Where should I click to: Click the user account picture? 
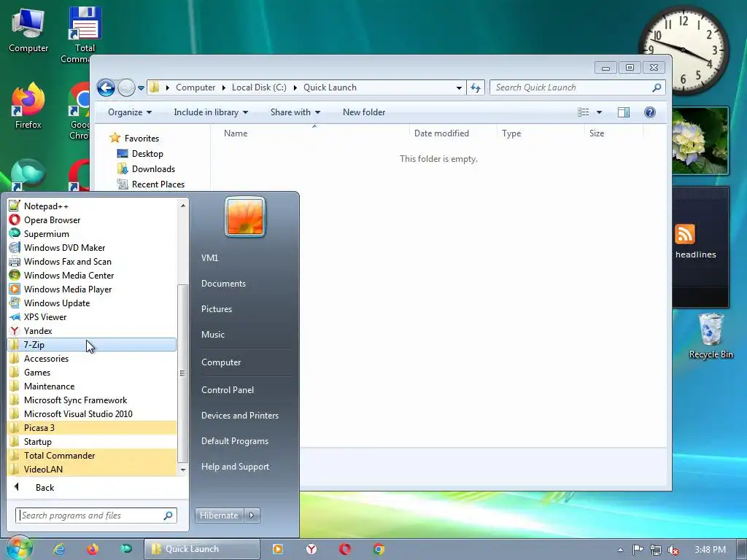pyautogui.click(x=245, y=217)
